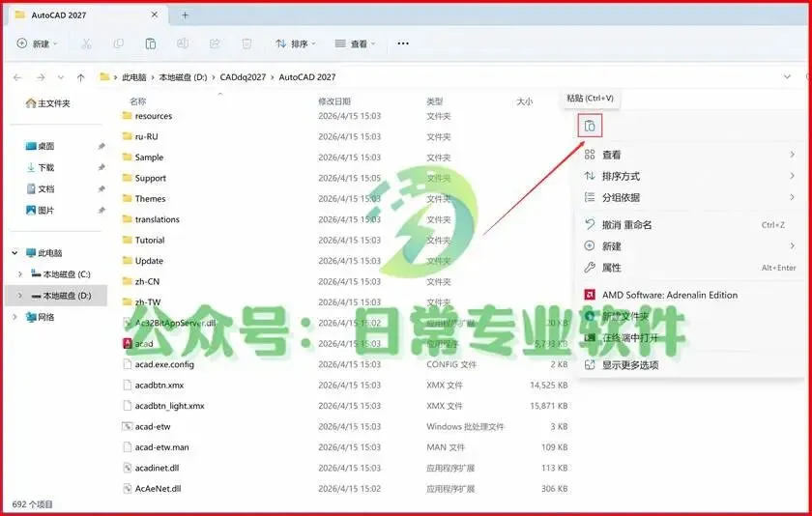The width and height of the screenshot is (812, 516).
Task: Sort by Size (大小) column header
Action: 524,101
